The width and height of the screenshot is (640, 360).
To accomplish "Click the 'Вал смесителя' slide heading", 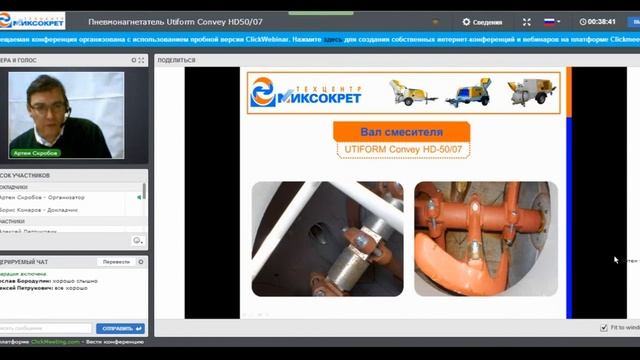I will point(402,132).
